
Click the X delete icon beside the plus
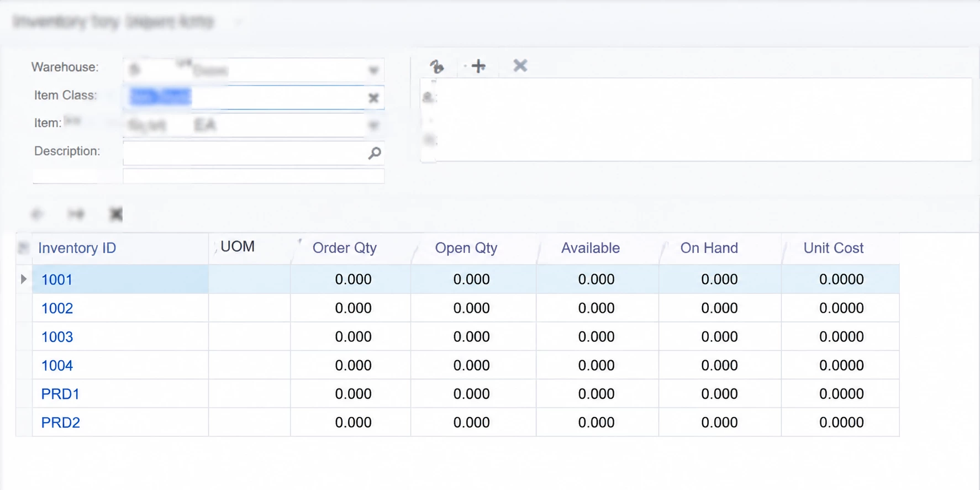pos(520,66)
